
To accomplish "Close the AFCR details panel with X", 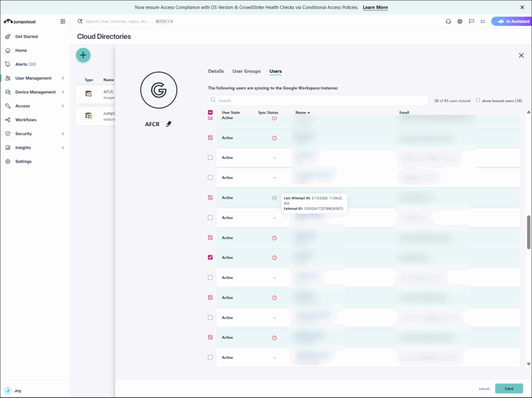I will click(x=521, y=56).
